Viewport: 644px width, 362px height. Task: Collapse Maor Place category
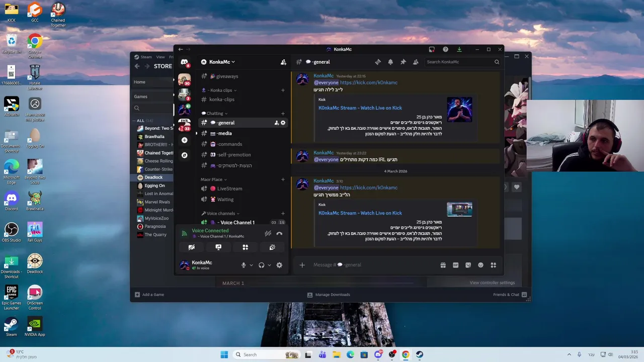pos(214,179)
